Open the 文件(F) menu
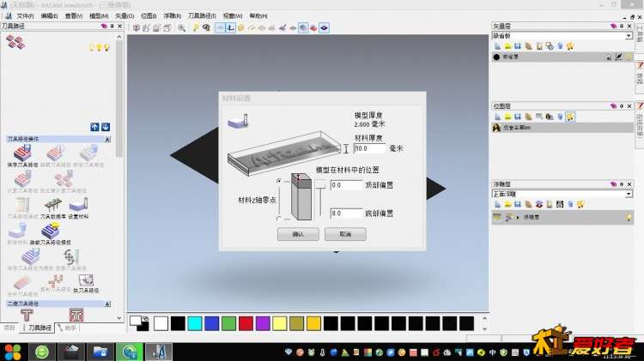Viewport: 644px width, 361px height. click(x=25, y=16)
